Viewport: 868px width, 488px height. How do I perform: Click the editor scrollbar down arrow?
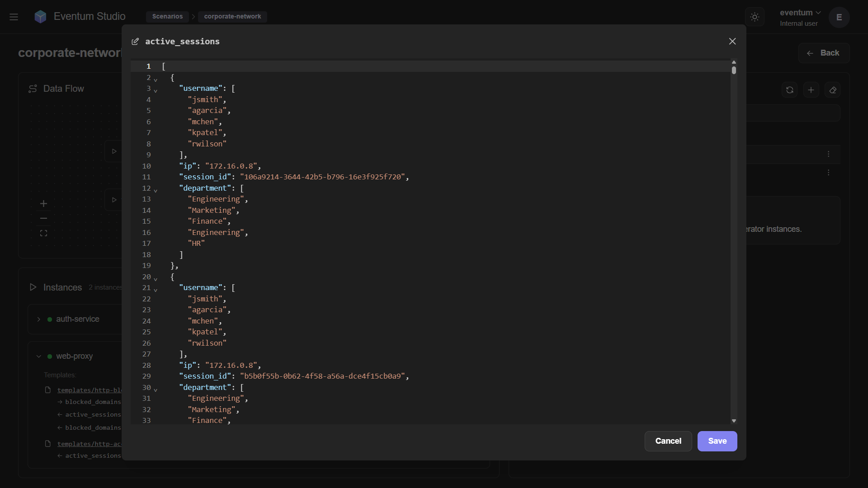[x=734, y=421]
